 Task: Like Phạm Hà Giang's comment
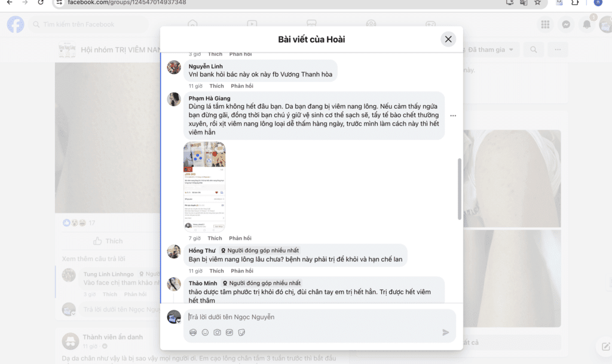point(215,238)
